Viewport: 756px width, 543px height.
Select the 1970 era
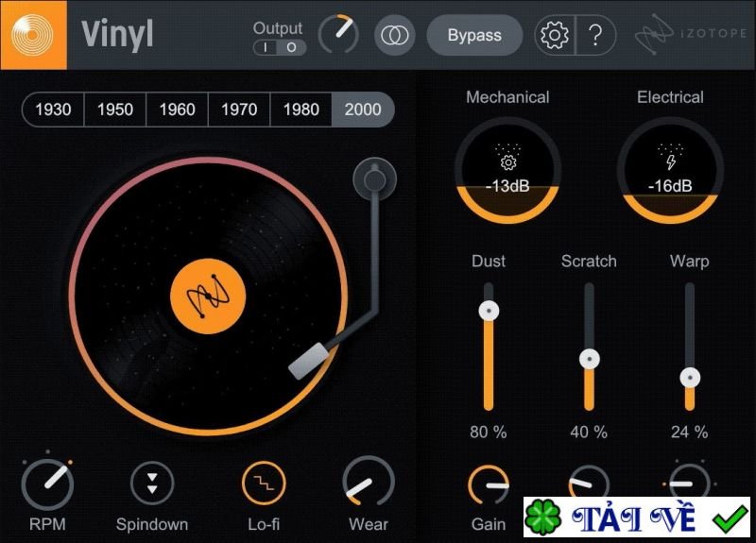pos(239,110)
